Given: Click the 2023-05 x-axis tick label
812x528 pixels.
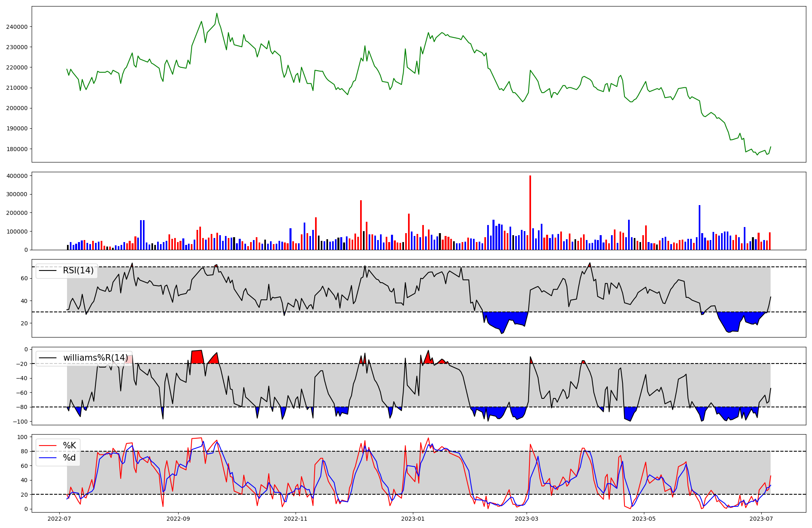Looking at the screenshot, I should click(x=644, y=519).
